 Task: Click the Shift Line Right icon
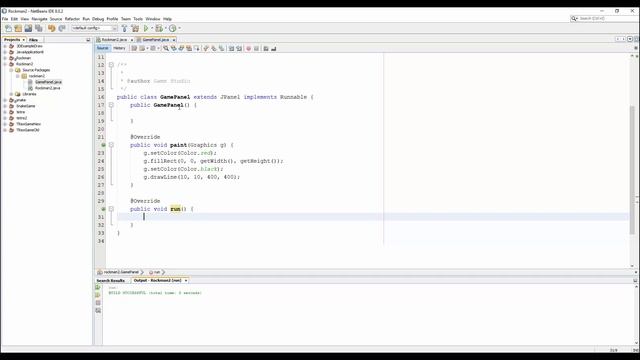(x=239, y=48)
